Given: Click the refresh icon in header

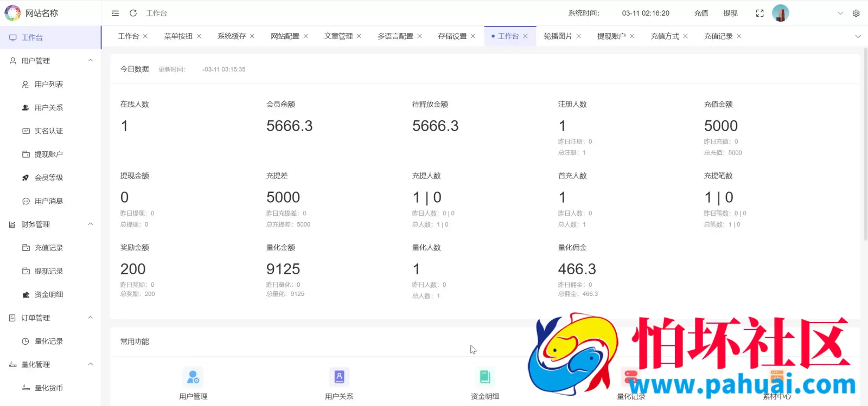Looking at the screenshot, I should coord(133,13).
